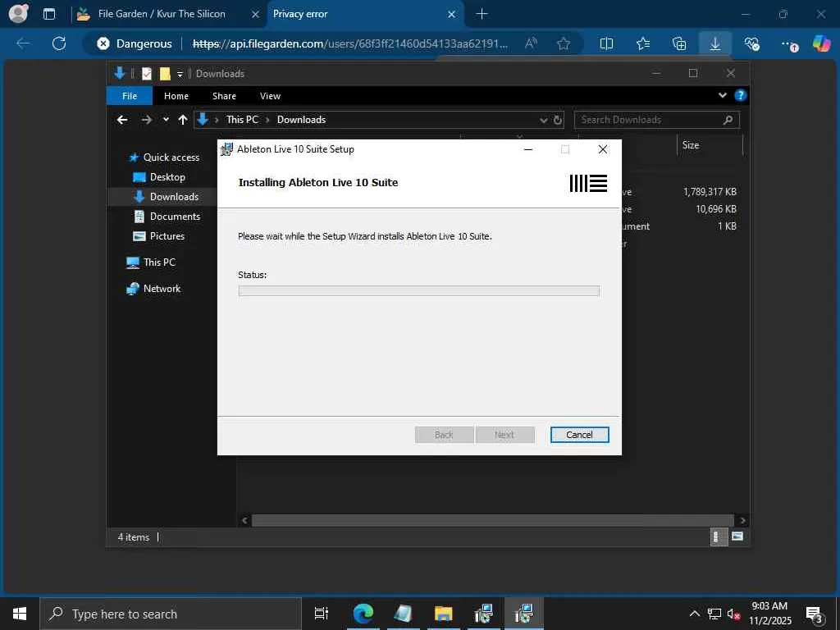Select Pictures in the navigation pane

pos(158,236)
